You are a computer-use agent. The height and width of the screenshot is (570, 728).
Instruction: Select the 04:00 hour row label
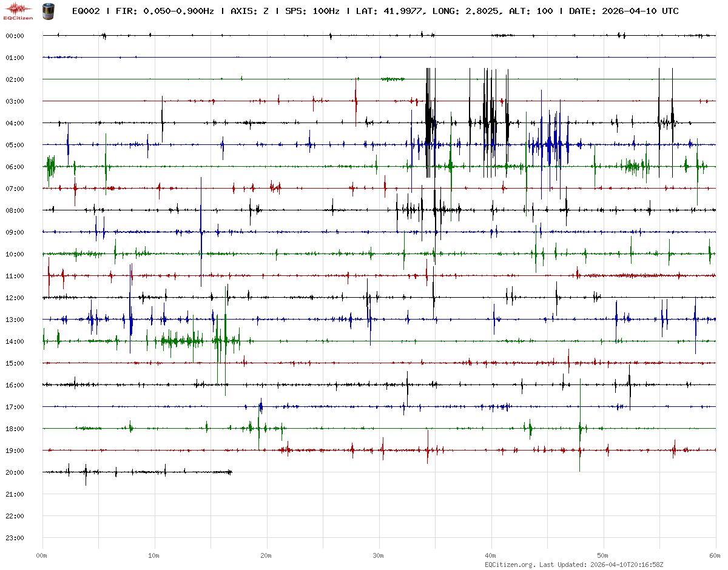[15, 123]
